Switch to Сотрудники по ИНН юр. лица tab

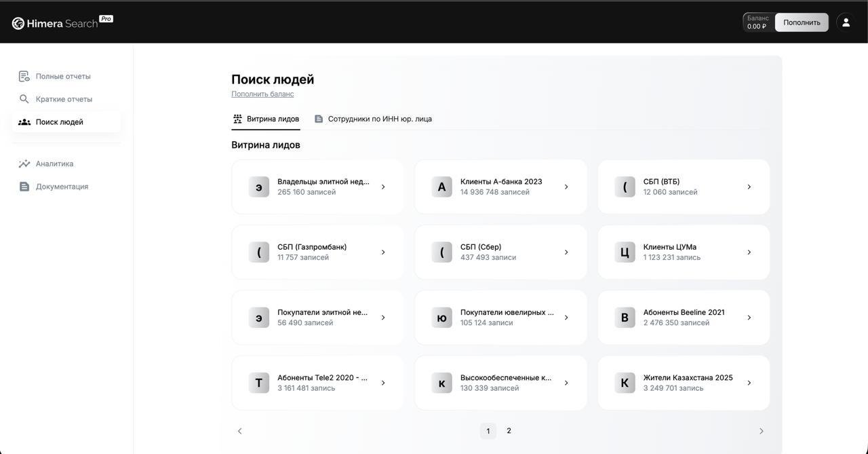[373, 119]
